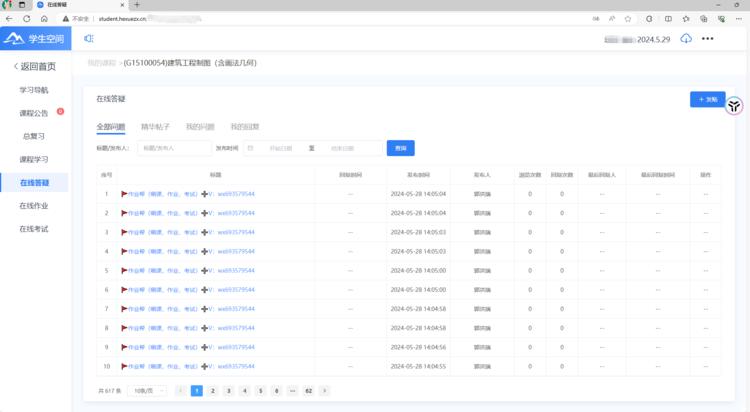
Task: Open the three-dot more options menu
Action: (708, 39)
